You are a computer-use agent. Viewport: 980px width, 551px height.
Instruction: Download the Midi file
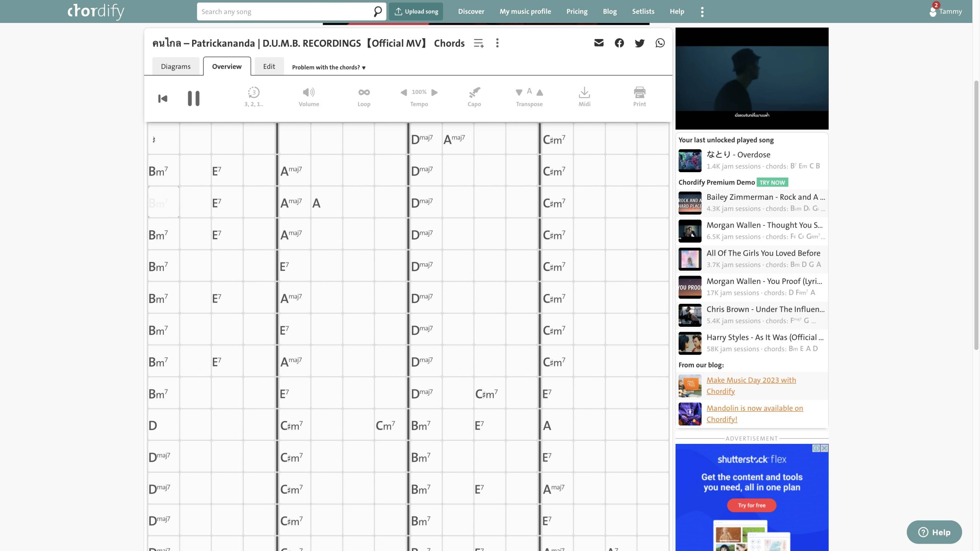tap(584, 97)
